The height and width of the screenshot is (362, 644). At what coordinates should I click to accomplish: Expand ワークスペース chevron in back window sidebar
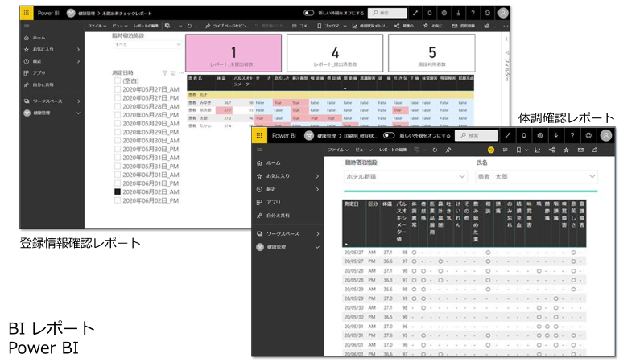point(78,101)
